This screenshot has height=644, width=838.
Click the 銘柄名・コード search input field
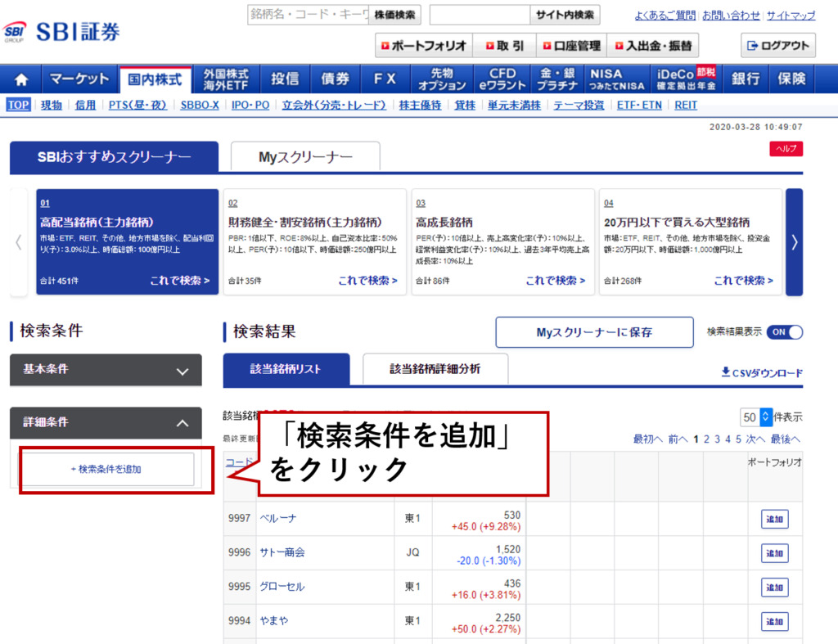(x=309, y=15)
